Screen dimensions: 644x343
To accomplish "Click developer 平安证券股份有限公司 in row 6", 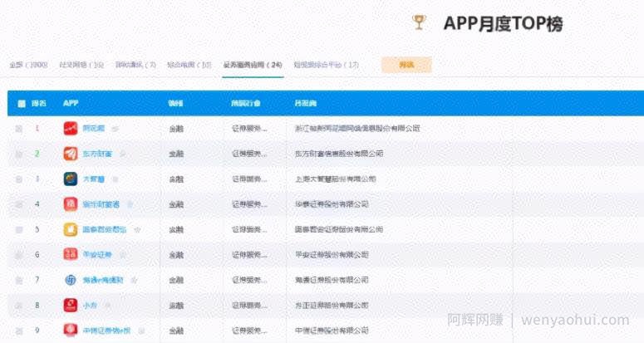I will (x=332, y=255).
